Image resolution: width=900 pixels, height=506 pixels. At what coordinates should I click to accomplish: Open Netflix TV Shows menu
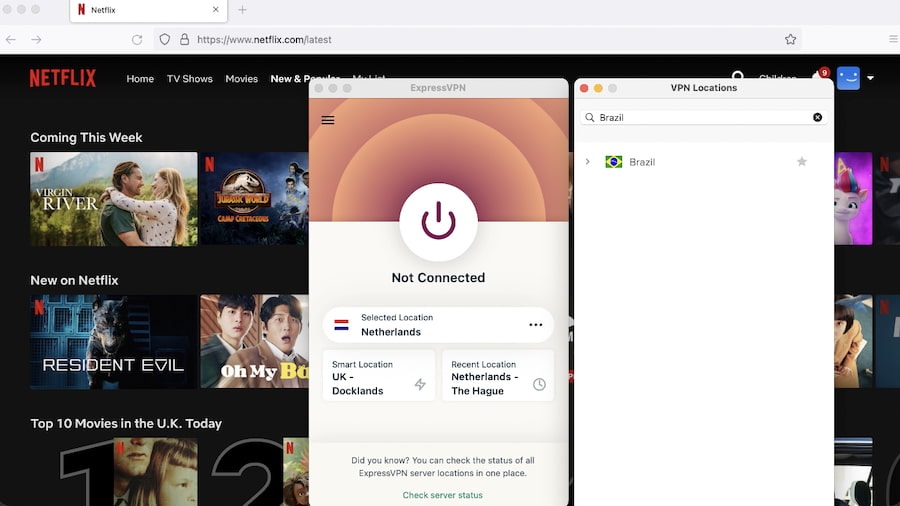click(x=189, y=79)
